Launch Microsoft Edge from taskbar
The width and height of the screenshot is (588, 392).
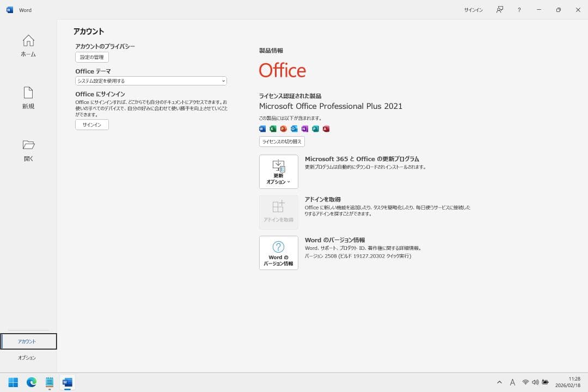[32, 382]
